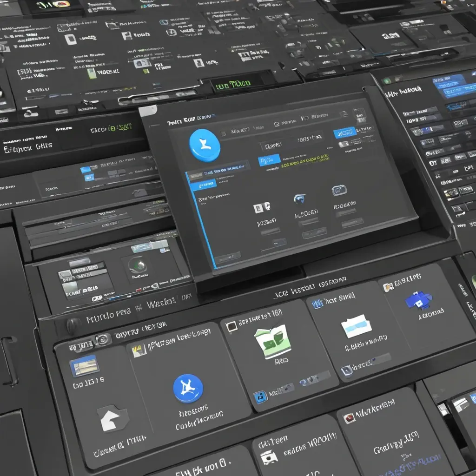476x476 pixels.
Task: Toggle the square checkbox on the green-book tile header
Action: pyautogui.click(x=231, y=327)
